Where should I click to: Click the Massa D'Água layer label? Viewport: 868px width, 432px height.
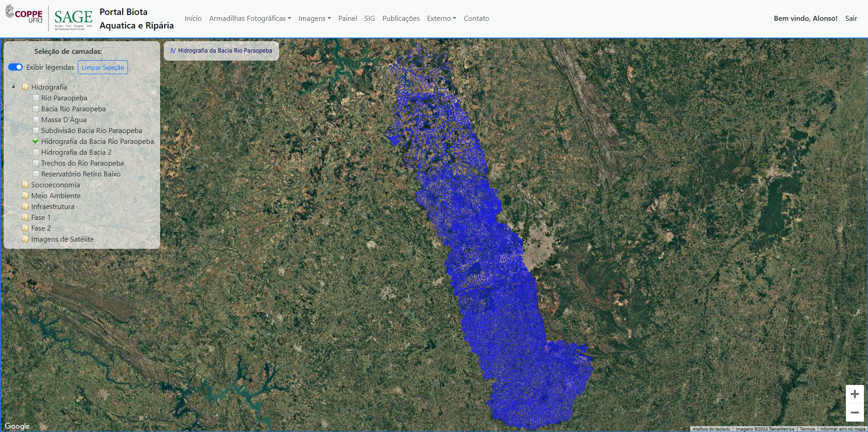point(64,119)
